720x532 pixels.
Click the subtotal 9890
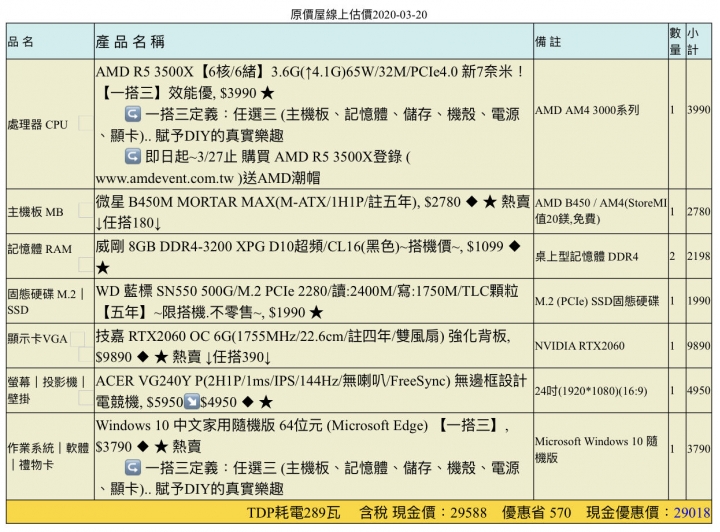698,345
